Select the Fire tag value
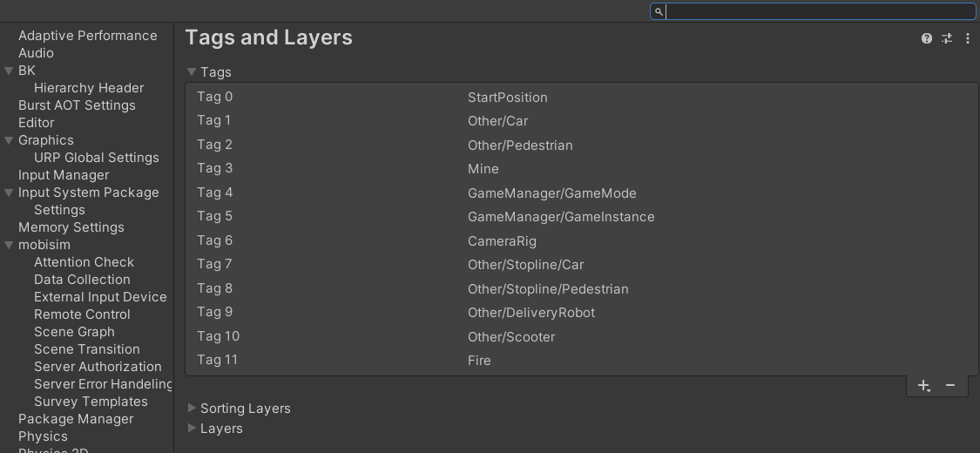Screen dimensions: 980x453 (x=479, y=361)
